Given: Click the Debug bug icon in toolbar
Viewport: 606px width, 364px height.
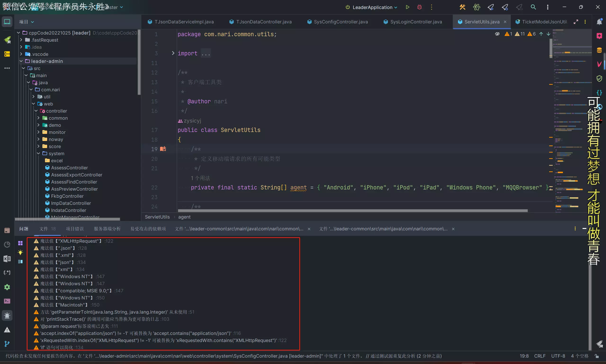Looking at the screenshot, I should [x=419, y=7].
